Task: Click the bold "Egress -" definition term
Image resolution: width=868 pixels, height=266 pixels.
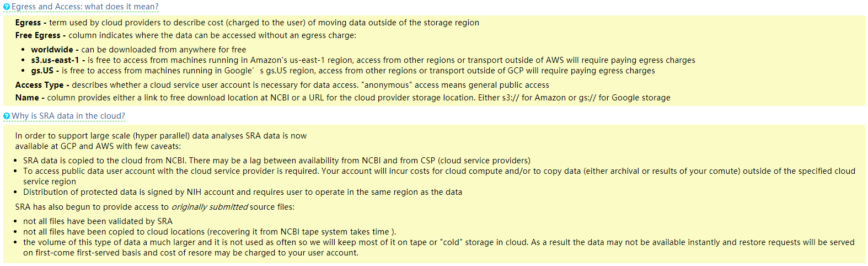Action: [x=31, y=23]
